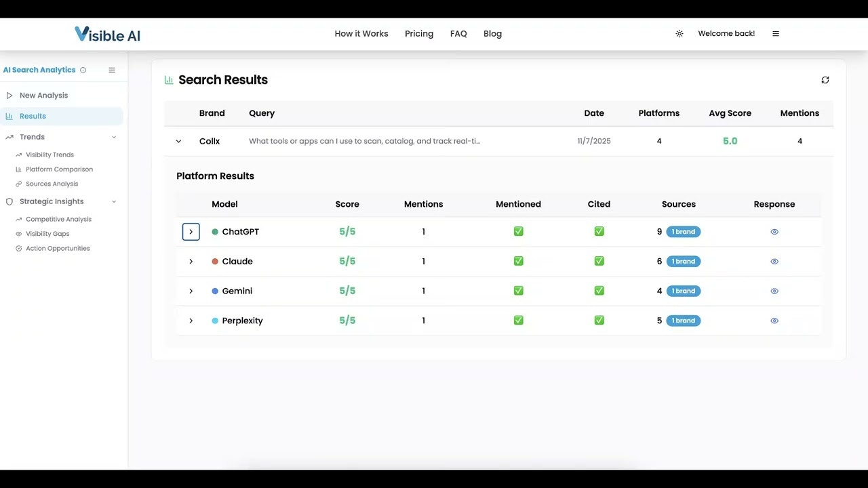Viewport: 868px width, 488px height.
Task: Click the green color dot beside ChatGPT
Action: click(x=215, y=231)
